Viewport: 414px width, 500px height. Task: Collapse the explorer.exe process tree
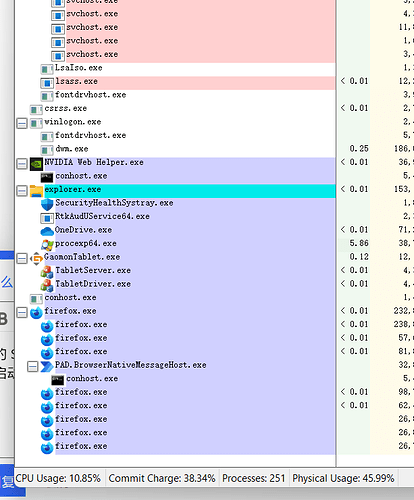(x=22, y=191)
